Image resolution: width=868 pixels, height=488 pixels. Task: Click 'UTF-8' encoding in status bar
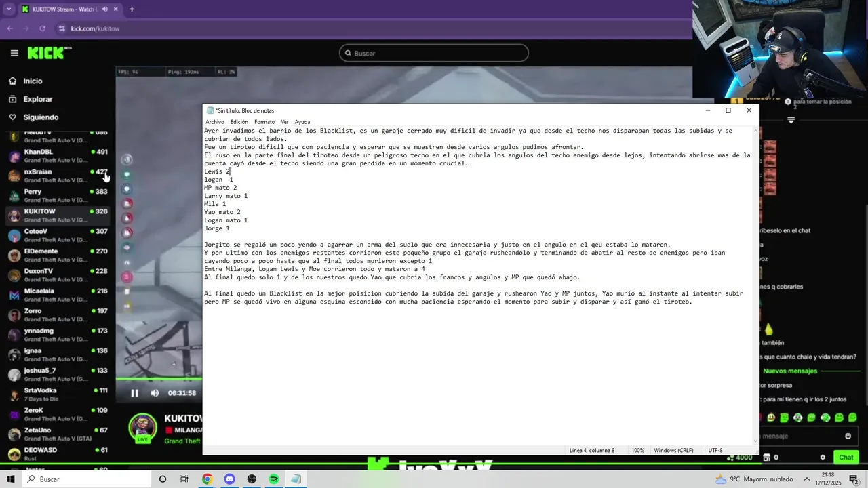pyautogui.click(x=715, y=450)
